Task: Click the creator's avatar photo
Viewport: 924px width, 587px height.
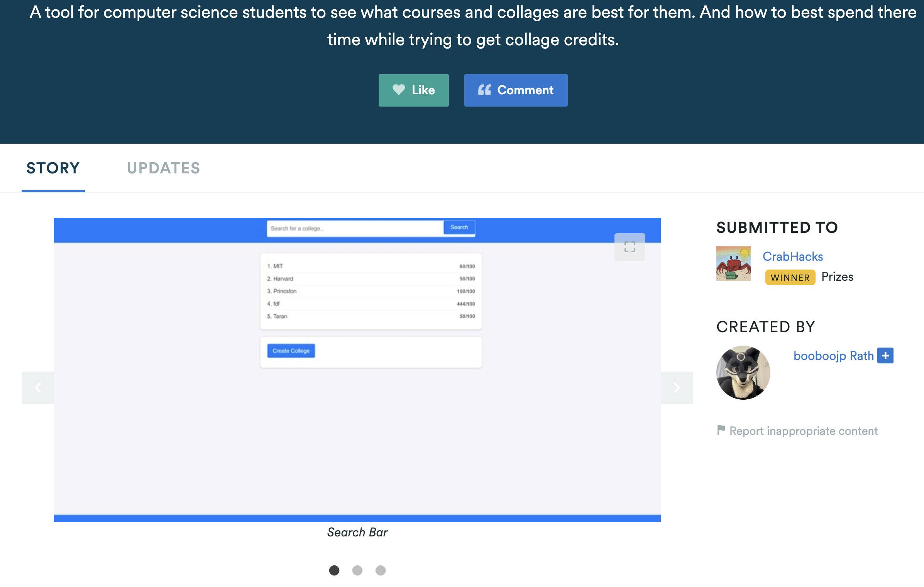Action: (x=743, y=373)
